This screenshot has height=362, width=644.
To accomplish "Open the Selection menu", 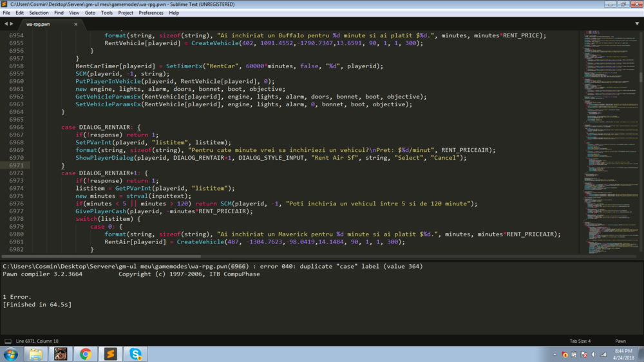I will click(x=39, y=13).
